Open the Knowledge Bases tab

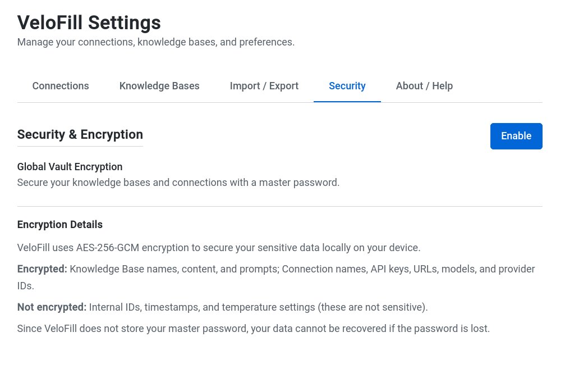pyautogui.click(x=159, y=85)
